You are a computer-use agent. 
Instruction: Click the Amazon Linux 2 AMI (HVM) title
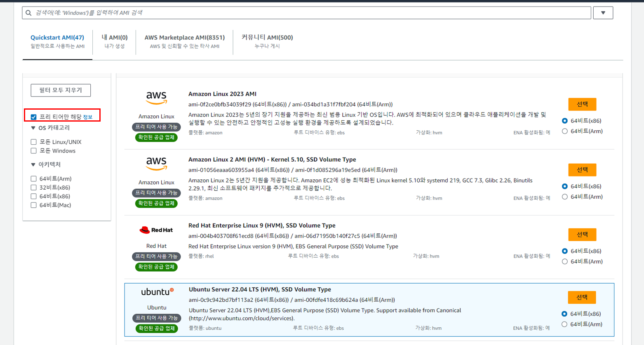[x=272, y=160]
